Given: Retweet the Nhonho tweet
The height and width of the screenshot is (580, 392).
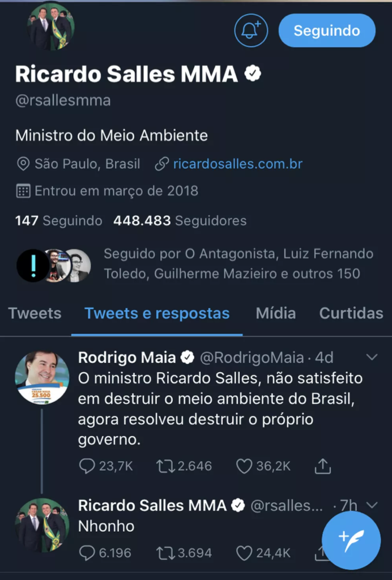Looking at the screenshot, I should [x=164, y=553].
